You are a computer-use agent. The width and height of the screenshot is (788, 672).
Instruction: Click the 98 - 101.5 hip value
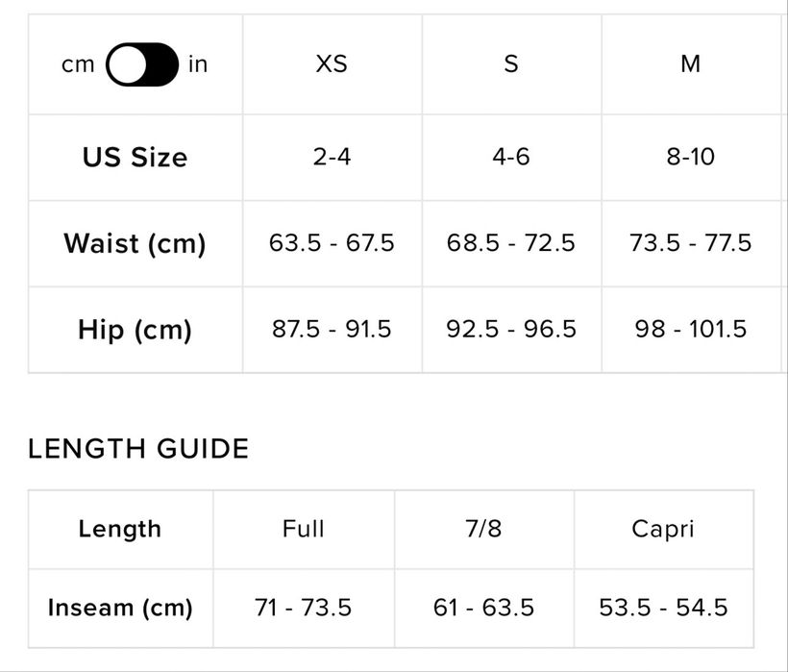(690, 330)
